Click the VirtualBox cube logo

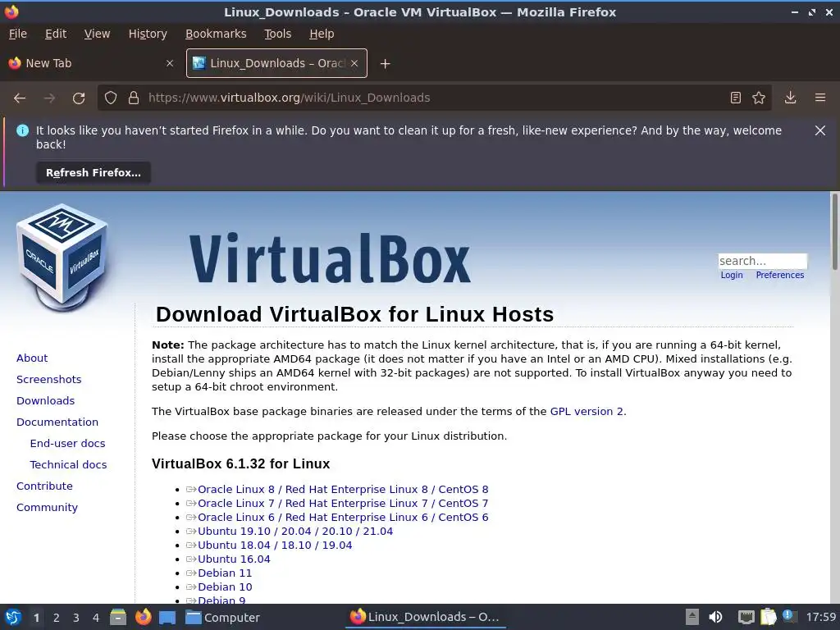[x=62, y=258]
